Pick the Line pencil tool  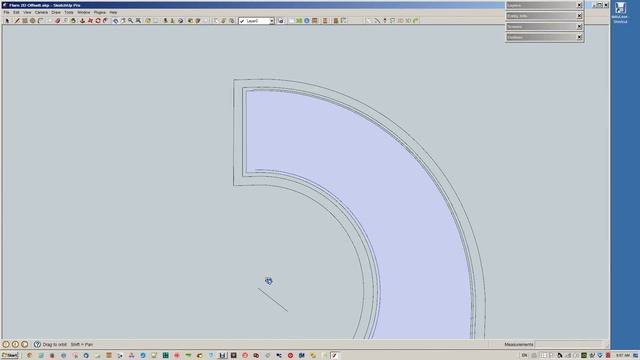17,20
